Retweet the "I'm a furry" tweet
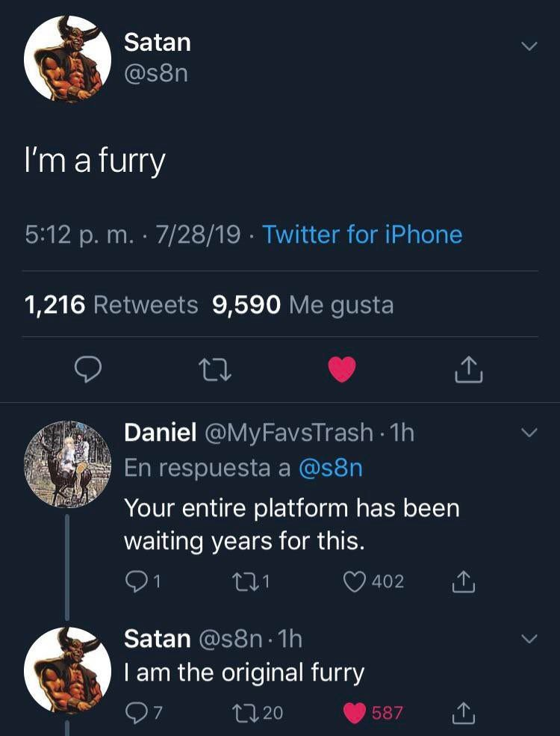560x736 pixels. click(x=216, y=369)
